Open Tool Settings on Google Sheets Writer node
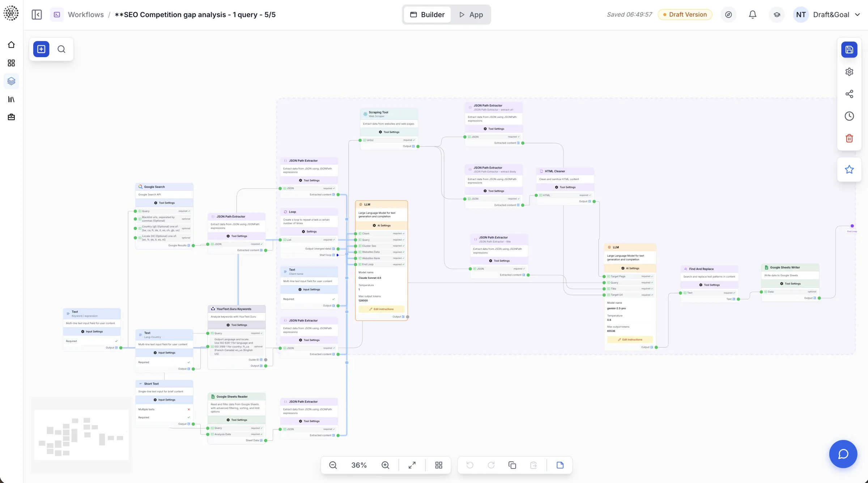Viewport: 868px width, 483px height. [790, 283]
